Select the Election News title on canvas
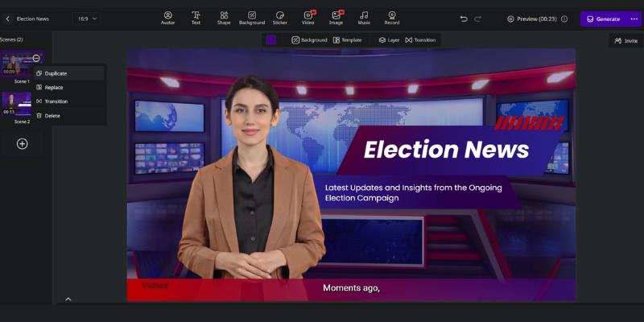644x322 pixels. (447, 150)
